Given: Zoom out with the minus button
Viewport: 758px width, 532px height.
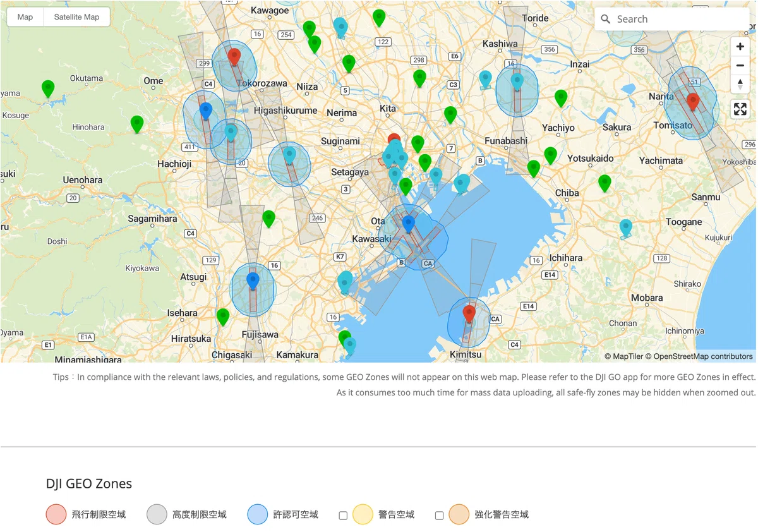Looking at the screenshot, I should click(740, 65).
